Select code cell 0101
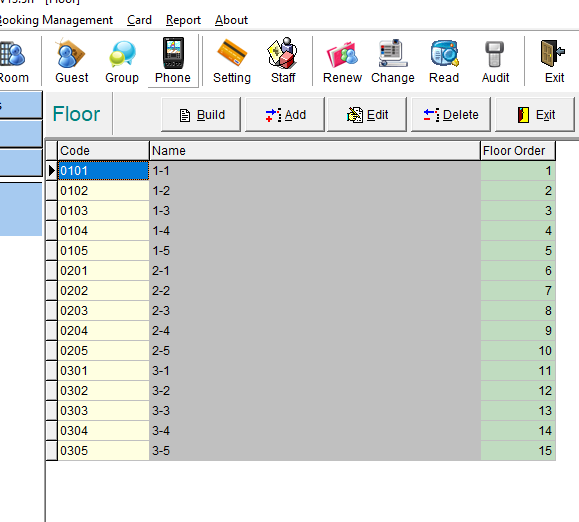Image resolution: width=579 pixels, height=522 pixels. (103, 171)
